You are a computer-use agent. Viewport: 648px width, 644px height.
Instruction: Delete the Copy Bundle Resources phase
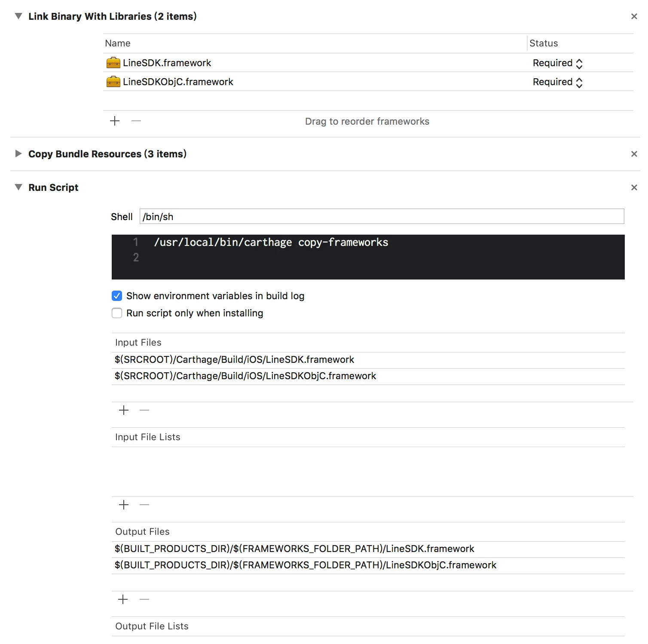pyautogui.click(x=634, y=154)
